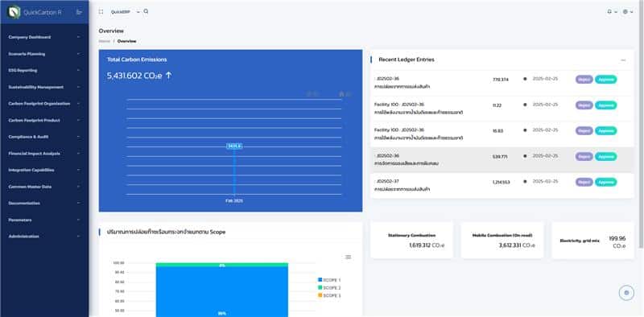The width and height of the screenshot is (644, 317).
Task: Click the Total Carbon Emissions title
Action: click(137, 60)
